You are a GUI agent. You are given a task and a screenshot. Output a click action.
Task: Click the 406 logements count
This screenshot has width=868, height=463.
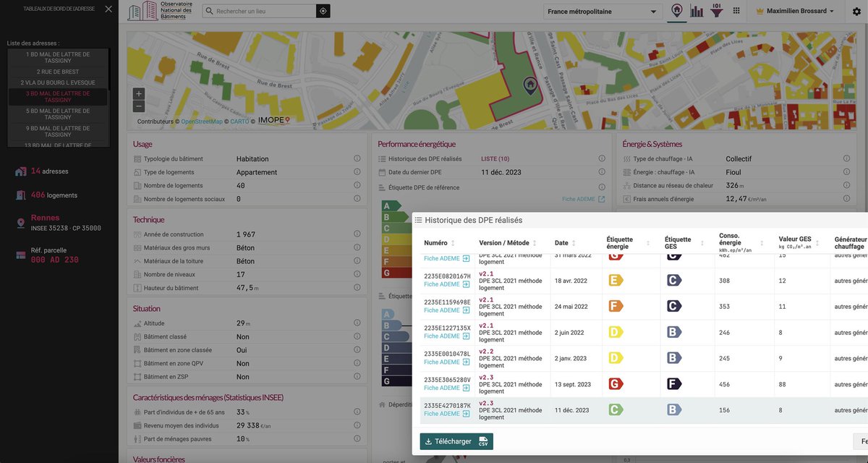pos(54,195)
